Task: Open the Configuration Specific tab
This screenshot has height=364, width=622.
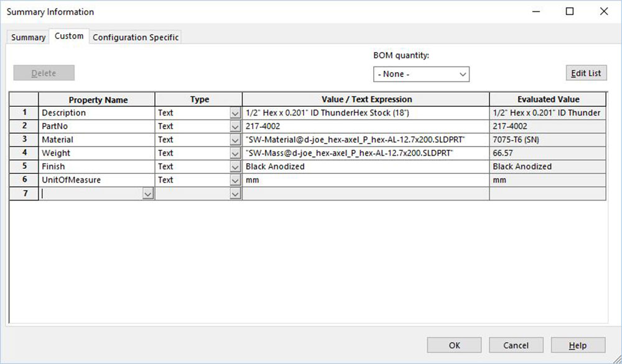Action: pos(136,37)
